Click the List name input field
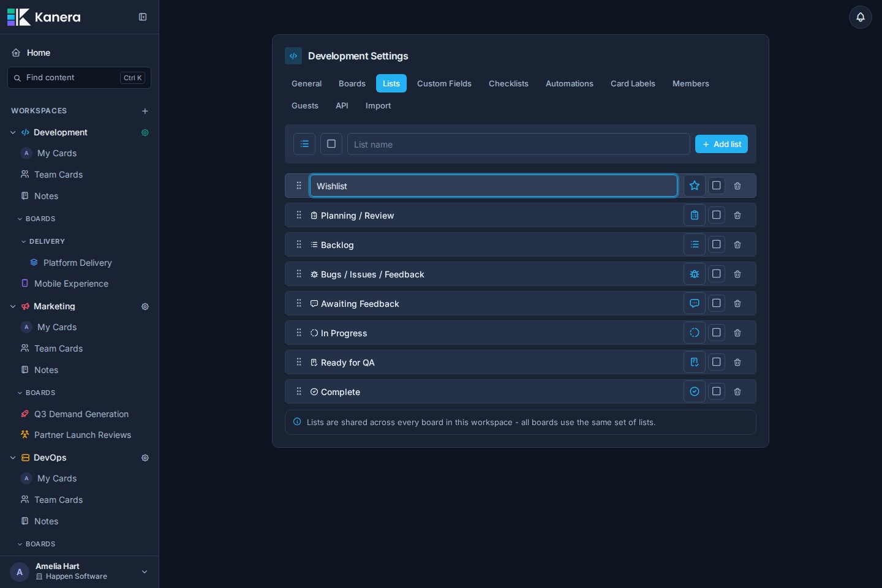 [x=518, y=144]
